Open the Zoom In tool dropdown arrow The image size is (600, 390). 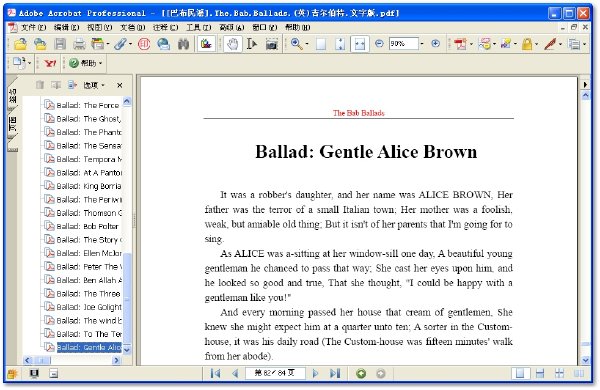tap(307, 44)
